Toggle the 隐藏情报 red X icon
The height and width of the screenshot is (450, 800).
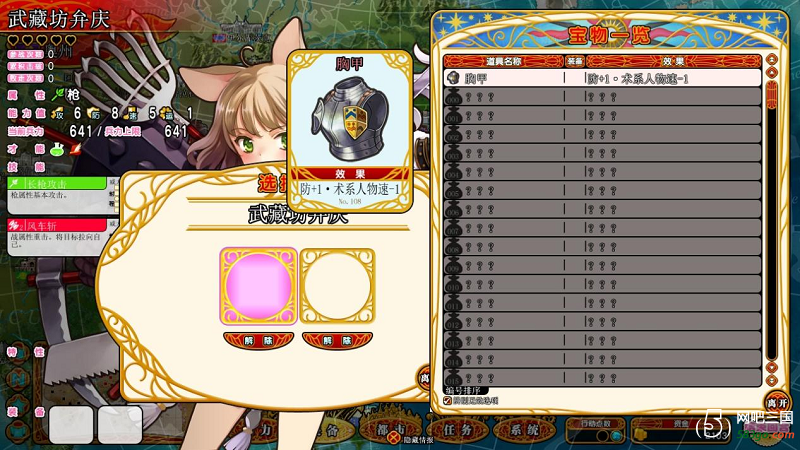tap(393, 438)
